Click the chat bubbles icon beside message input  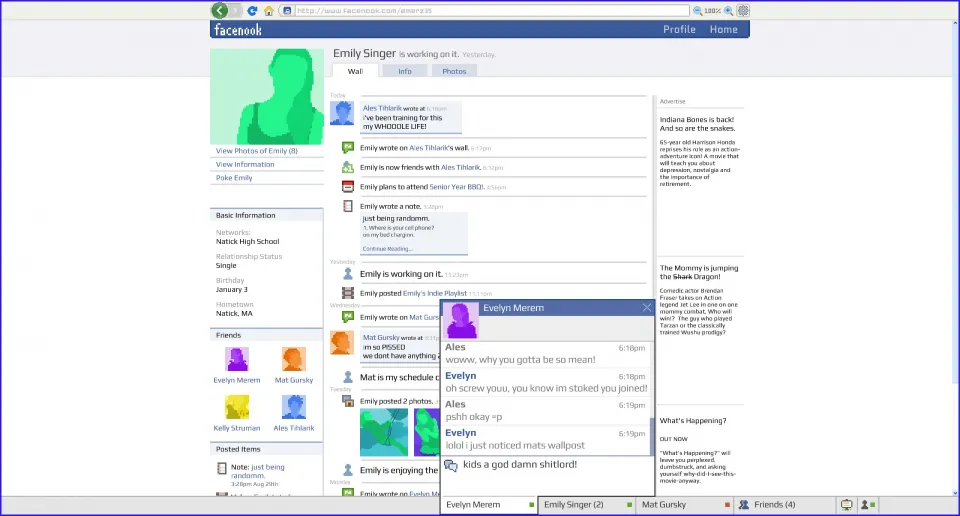[x=451, y=466]
